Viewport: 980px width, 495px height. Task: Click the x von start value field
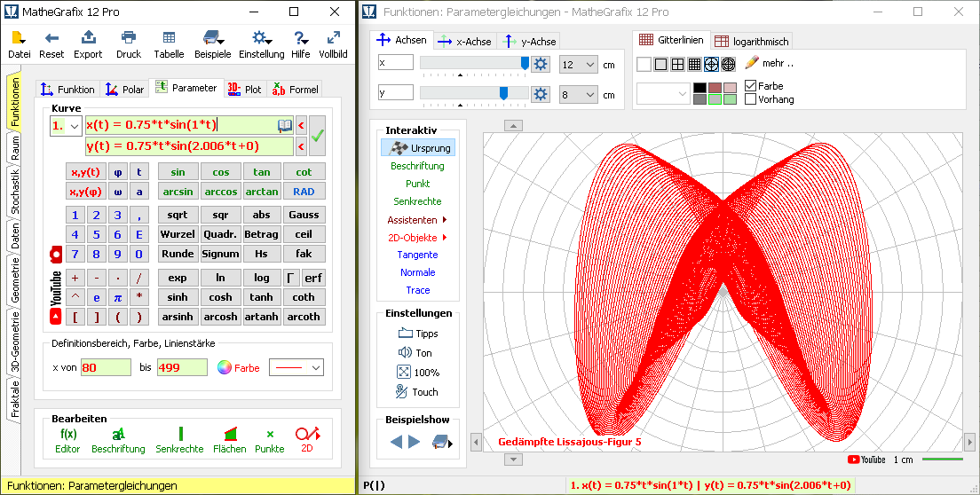(x=106, y=367)
